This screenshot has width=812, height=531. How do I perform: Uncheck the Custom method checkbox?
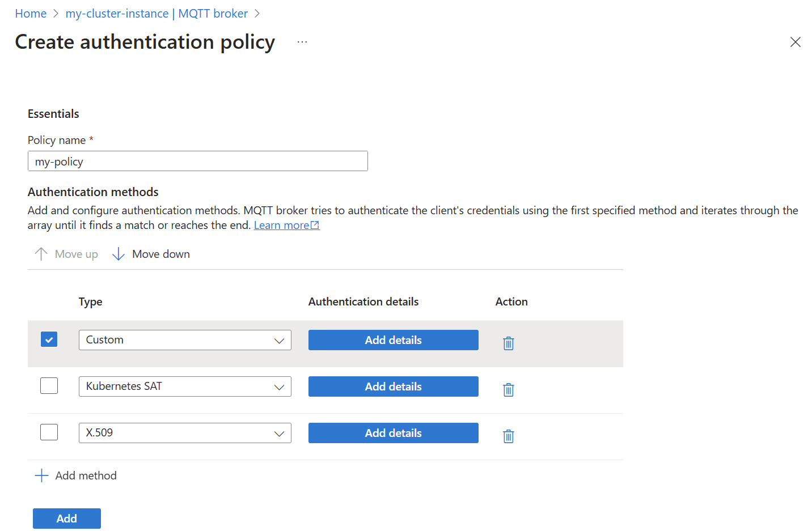tap(49, 339)
